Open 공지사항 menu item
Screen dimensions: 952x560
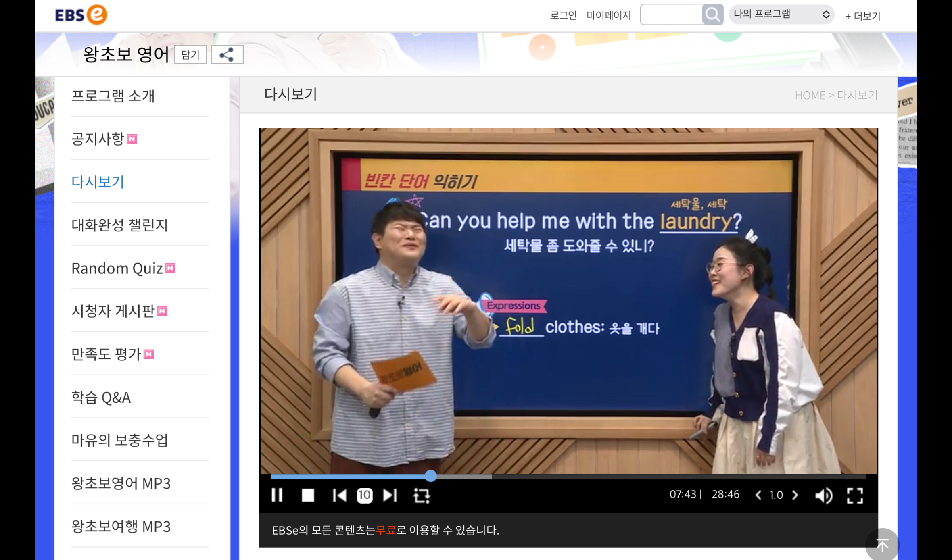click(98, 139)
